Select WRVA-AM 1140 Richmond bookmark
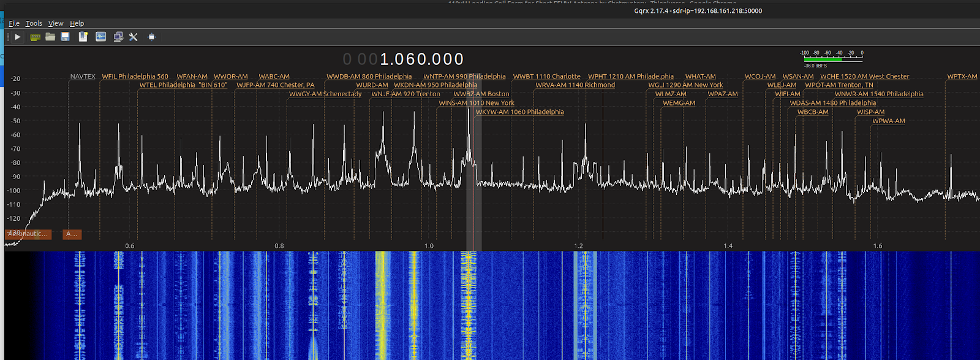 [x=575, y=85]
